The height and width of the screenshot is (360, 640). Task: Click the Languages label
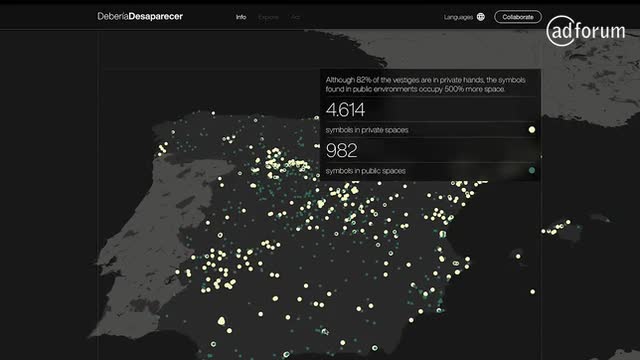click(x=458, y=17)
